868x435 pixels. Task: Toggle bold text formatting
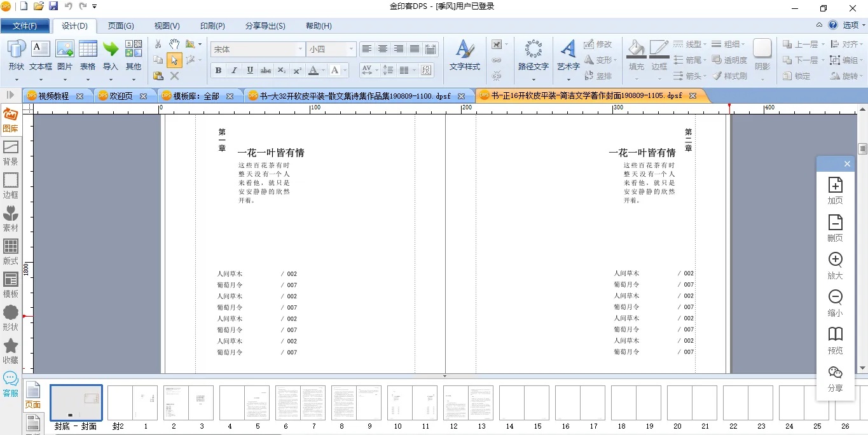click(x=218, y=71)
